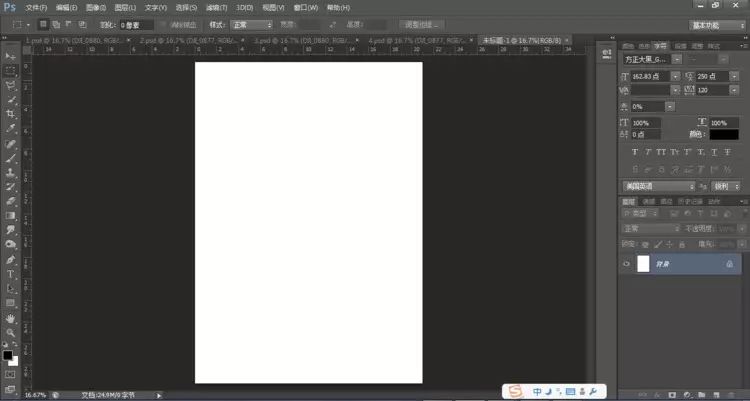Open tracking dropdown showing 120
This screenshot has height=401, width=750.
coord(734,90)
